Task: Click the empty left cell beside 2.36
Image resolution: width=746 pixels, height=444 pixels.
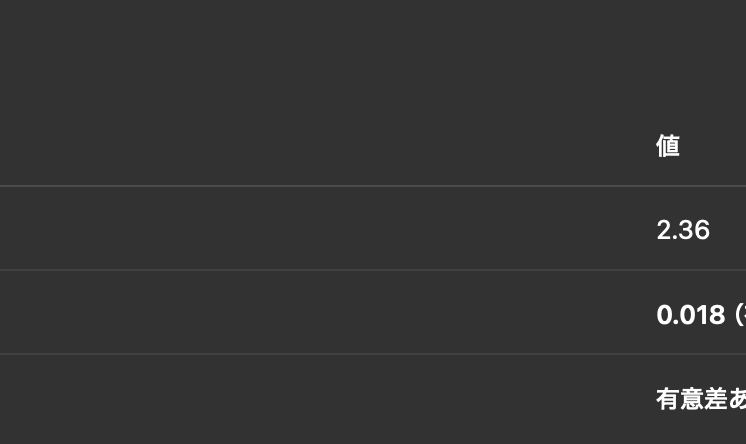Action: (320, 229)
